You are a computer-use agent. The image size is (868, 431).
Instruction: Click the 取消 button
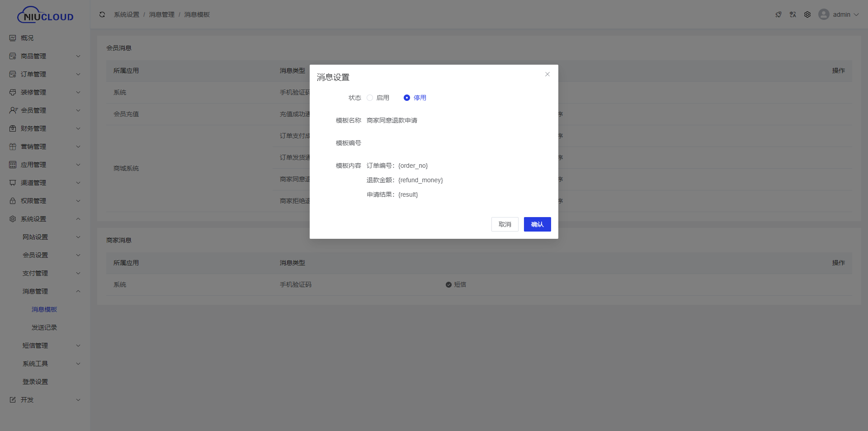point(505,224)
